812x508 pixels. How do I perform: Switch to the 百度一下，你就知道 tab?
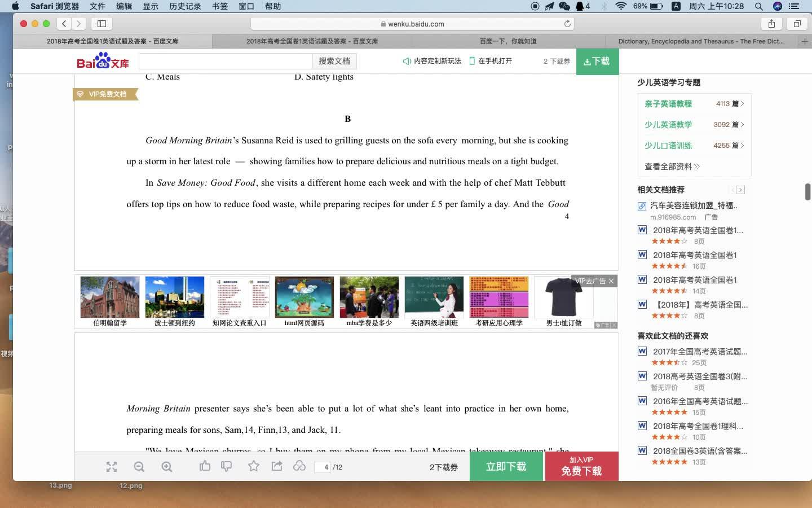coord(507,41)
